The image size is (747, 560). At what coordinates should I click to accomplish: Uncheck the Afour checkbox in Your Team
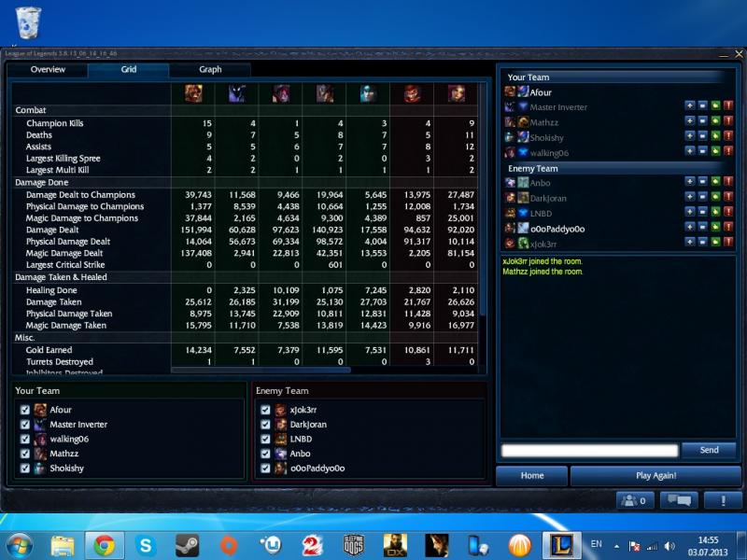pyautogui.click(x=25, y=410)
